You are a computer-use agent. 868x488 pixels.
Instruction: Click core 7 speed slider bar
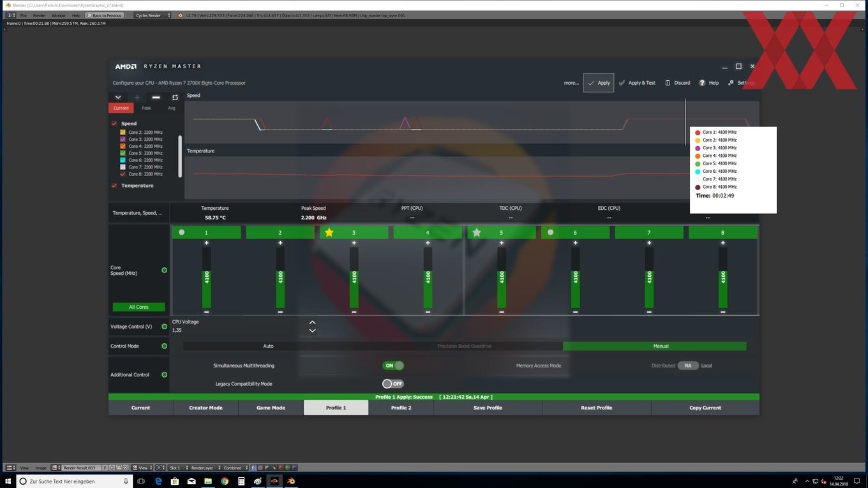[x=649, y=277]
